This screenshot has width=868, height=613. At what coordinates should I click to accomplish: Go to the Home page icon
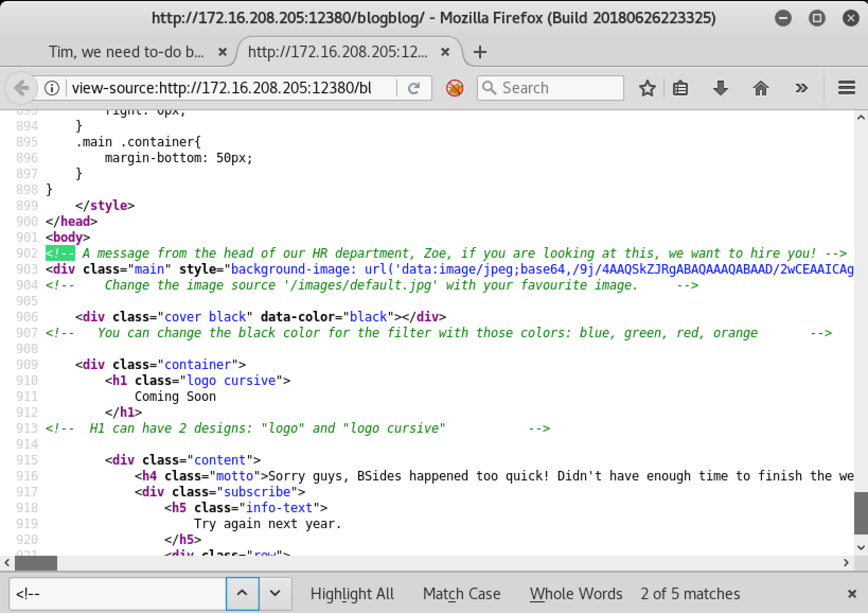tap(761, 88)
